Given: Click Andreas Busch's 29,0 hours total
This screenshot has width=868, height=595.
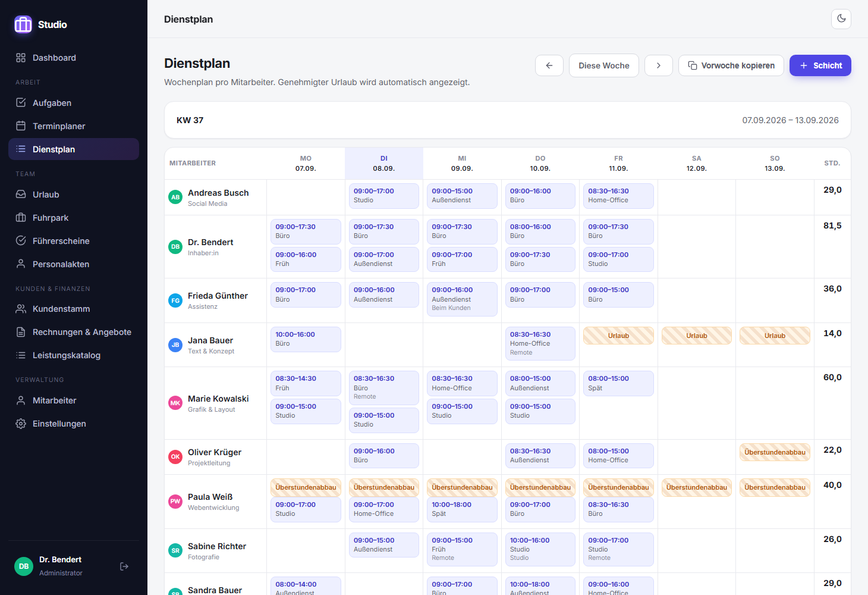Looking at the screenshot, I should coord(832,190).
